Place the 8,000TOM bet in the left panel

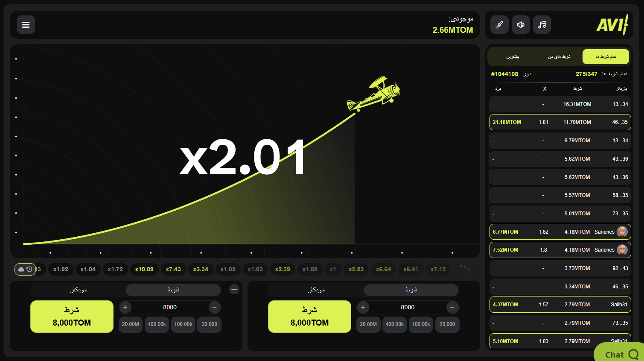(72, 317)
